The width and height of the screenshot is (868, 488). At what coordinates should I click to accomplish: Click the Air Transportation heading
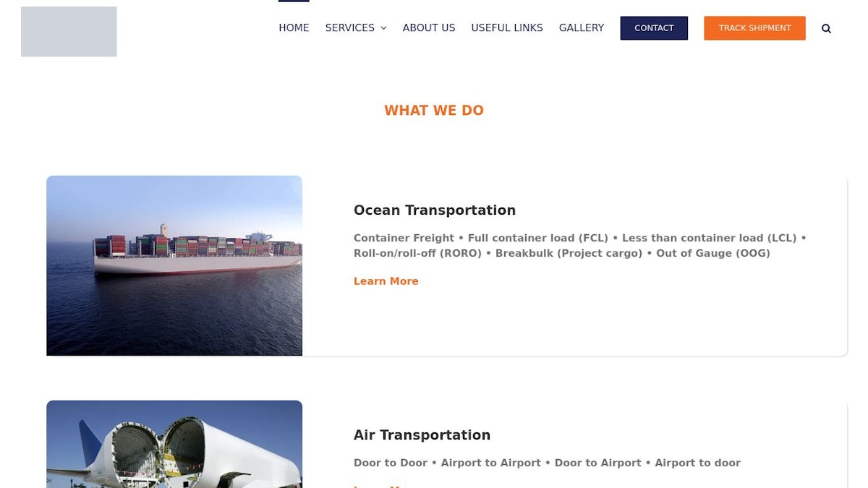pos(422,435)
